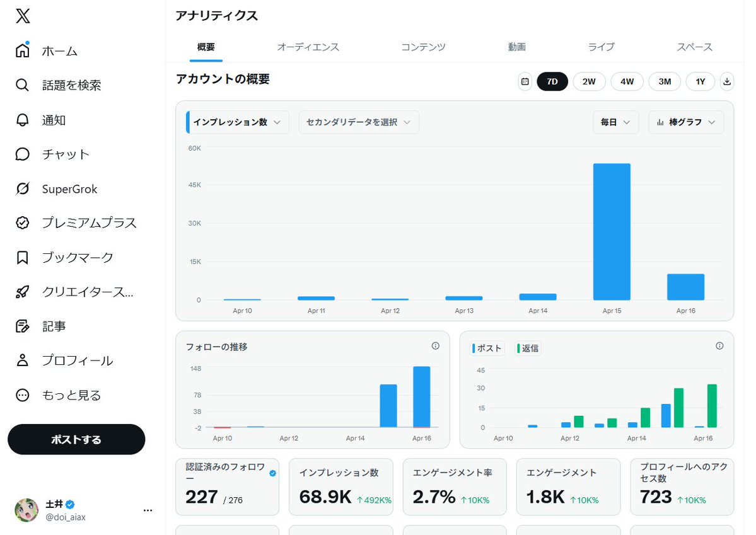Select the SuperGrok sidebar item
Image resolution: width=756 pixels, height=535 pixels.
(x=69, y=188)
